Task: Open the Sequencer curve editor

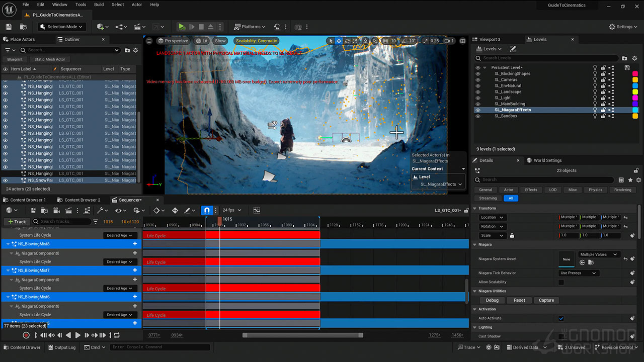Action: 257,210
